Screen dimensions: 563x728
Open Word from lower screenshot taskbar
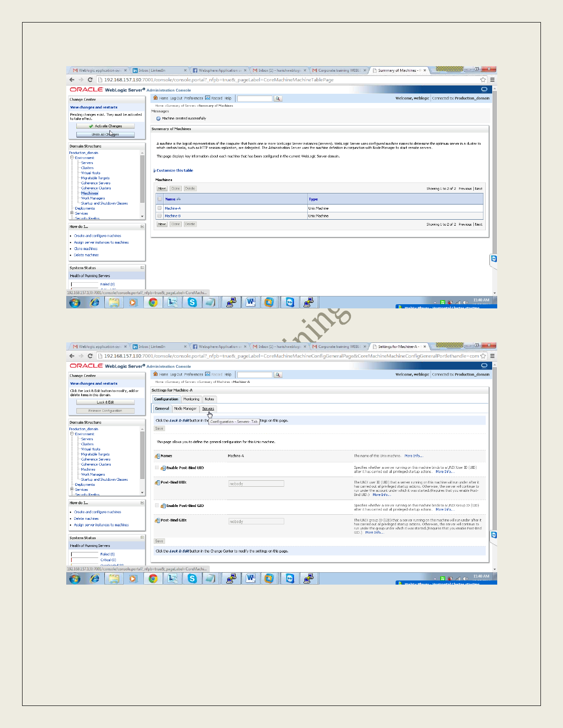[x=250, y=578]
